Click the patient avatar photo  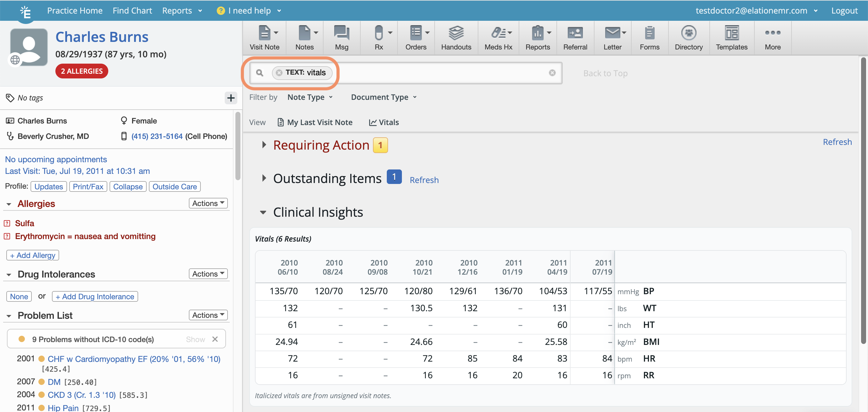(x=29, y=47)
